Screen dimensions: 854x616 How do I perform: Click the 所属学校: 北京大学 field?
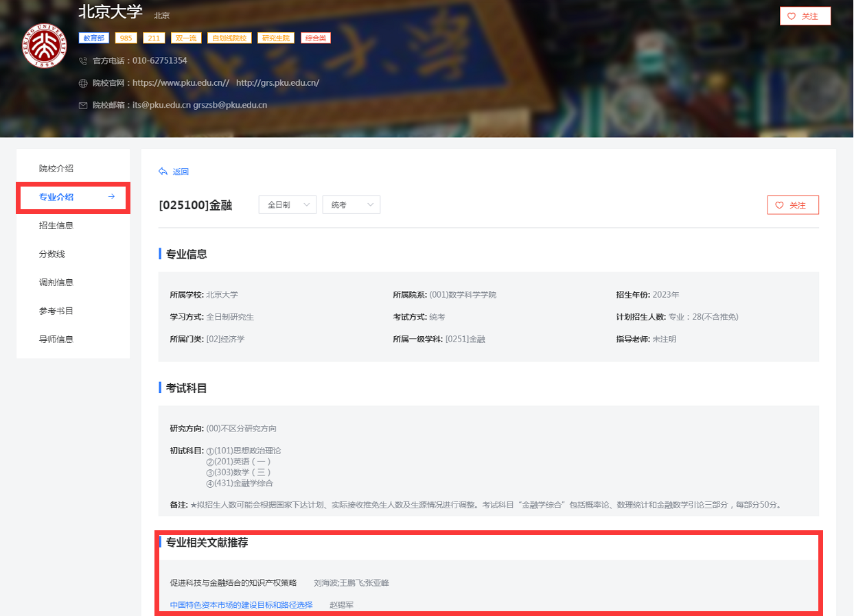(x=204, y=295)
